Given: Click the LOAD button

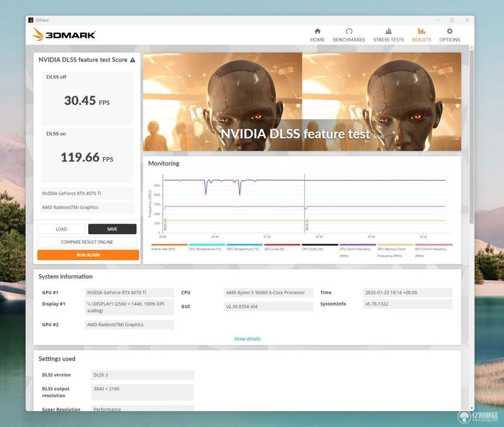Looking at the screenshot, I should click(61, 229).
